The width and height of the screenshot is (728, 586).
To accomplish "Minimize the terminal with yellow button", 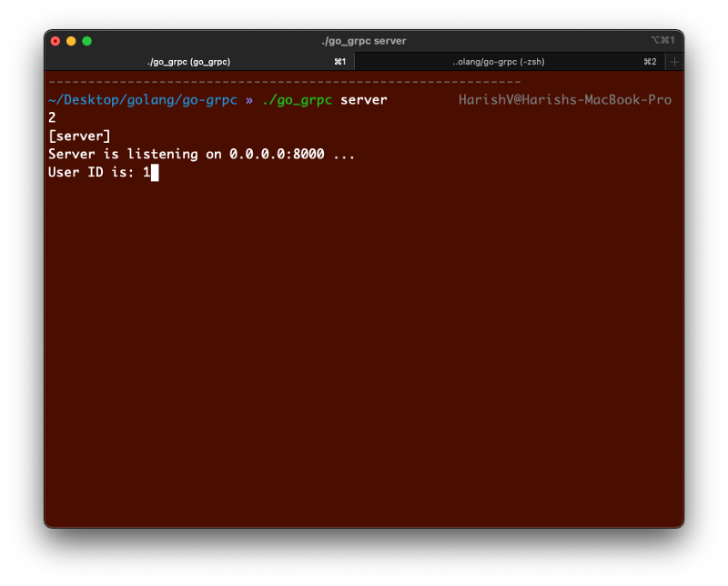I will click(71, 41).
